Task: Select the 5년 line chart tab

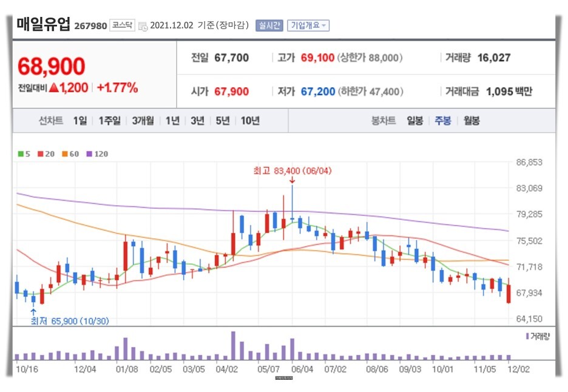Action: point(223,121)
